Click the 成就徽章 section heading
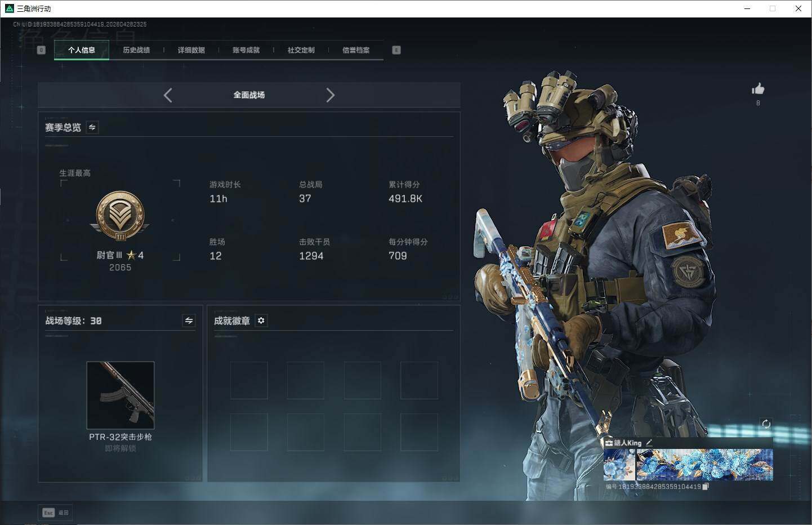The width and height of the screenshot is (812, 525). pyautogui.click(x=232, y=321)
